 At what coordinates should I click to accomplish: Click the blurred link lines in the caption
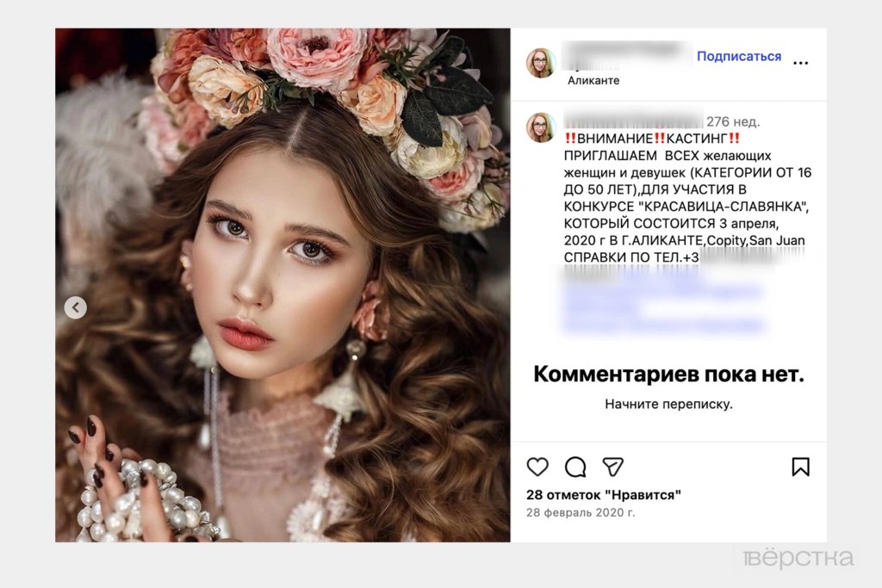click(662, 301)
